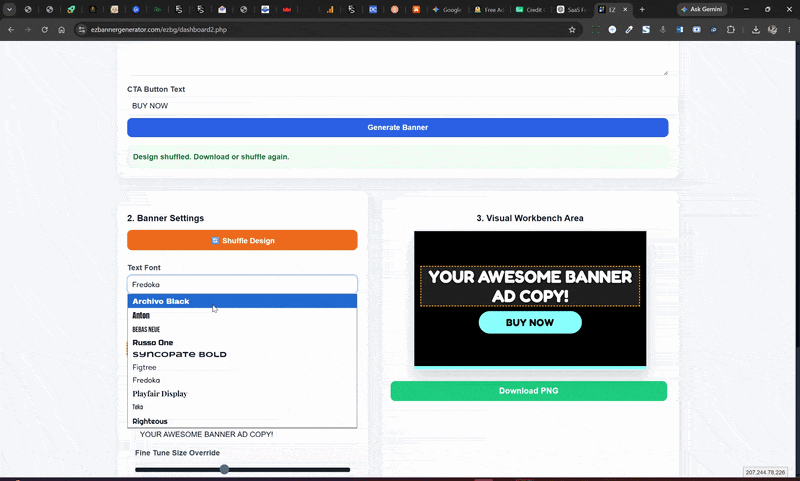The height and width of the screenshot is (481, 800).
Task: Open the blue side panel extension icon
Action: pos(680,30)
